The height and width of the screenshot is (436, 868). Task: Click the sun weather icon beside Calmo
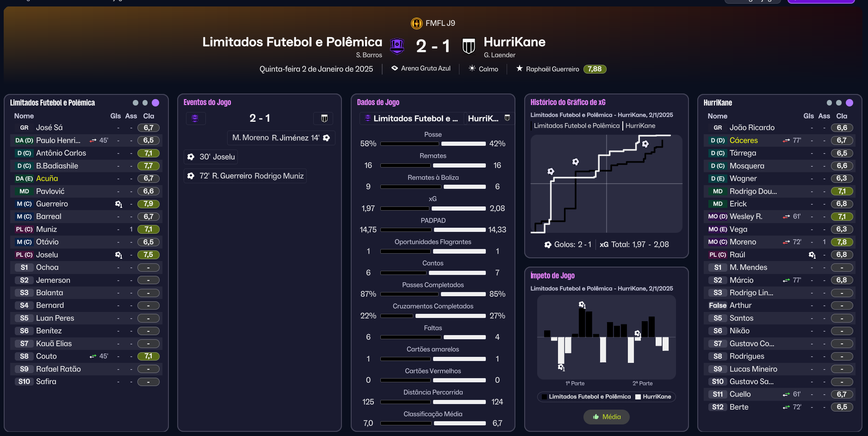tap(472, 69)
